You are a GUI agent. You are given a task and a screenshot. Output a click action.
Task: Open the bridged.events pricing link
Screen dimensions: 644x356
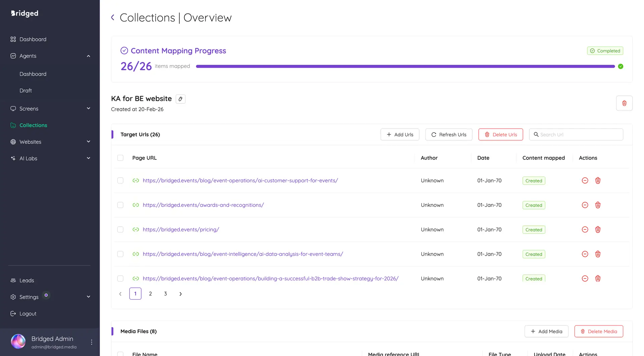[x=181, y=229]
